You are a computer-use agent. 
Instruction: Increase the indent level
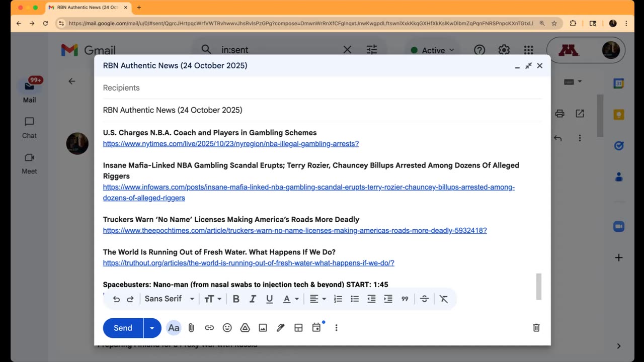pyautogui.click(x=388, y=299)
